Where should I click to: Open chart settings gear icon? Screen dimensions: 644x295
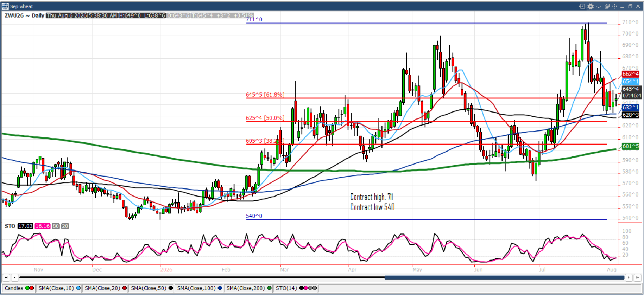coord(591,6)
